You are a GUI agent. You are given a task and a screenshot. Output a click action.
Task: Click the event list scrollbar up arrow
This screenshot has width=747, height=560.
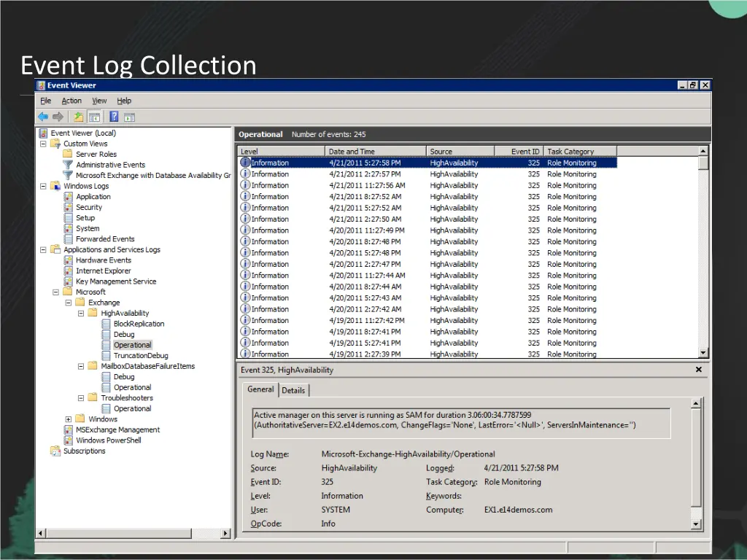click(703, 151)
